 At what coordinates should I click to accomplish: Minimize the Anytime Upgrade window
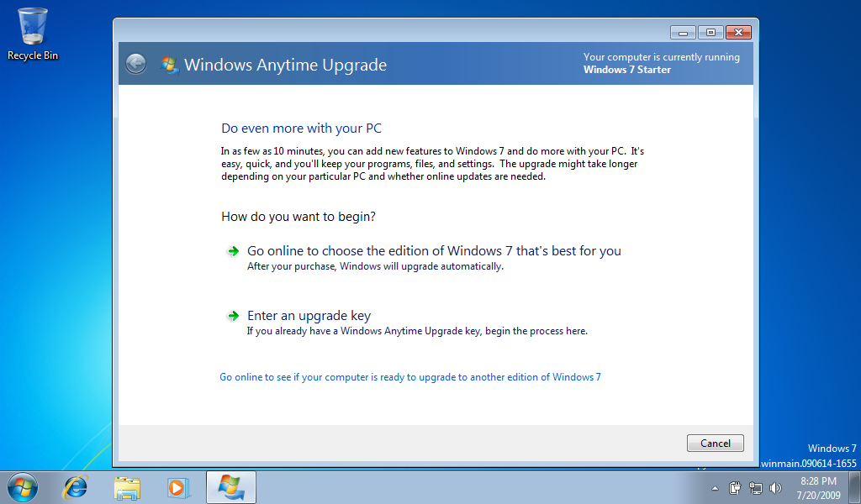[683, 33]
